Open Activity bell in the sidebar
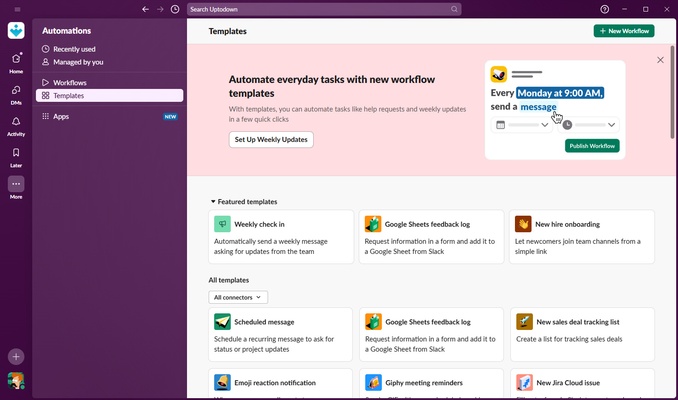Viewport: 678px width, 400px height. point(16,126)
